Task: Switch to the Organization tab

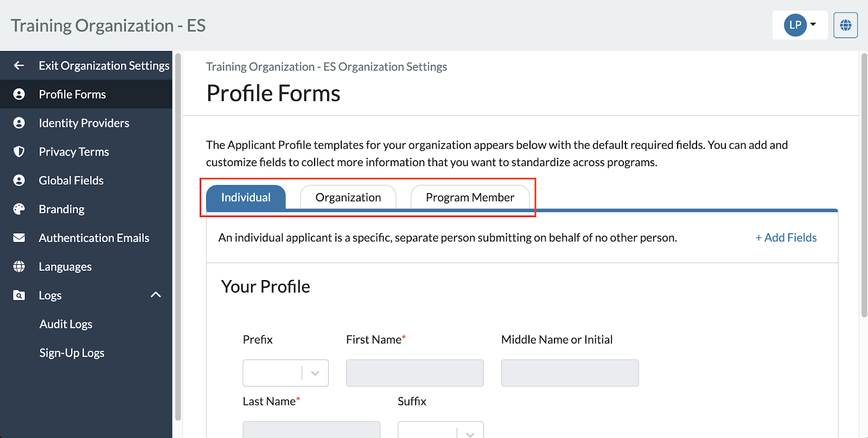Action: tap(348, 197)
